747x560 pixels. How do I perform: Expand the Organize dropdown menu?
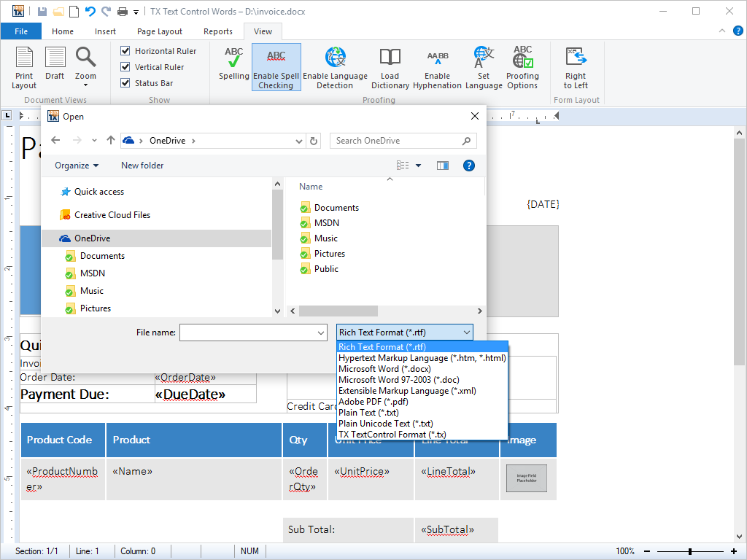tap(77, 166)
